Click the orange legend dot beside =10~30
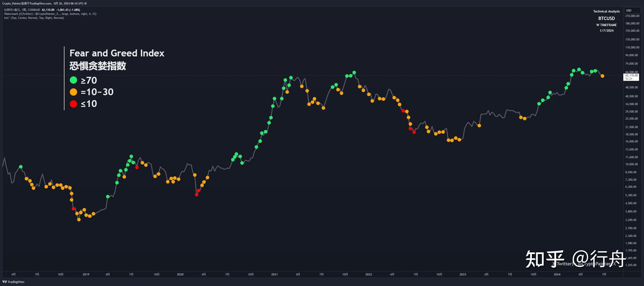The image size is (644, 286). pyautogui.click(x=73, y=92)
